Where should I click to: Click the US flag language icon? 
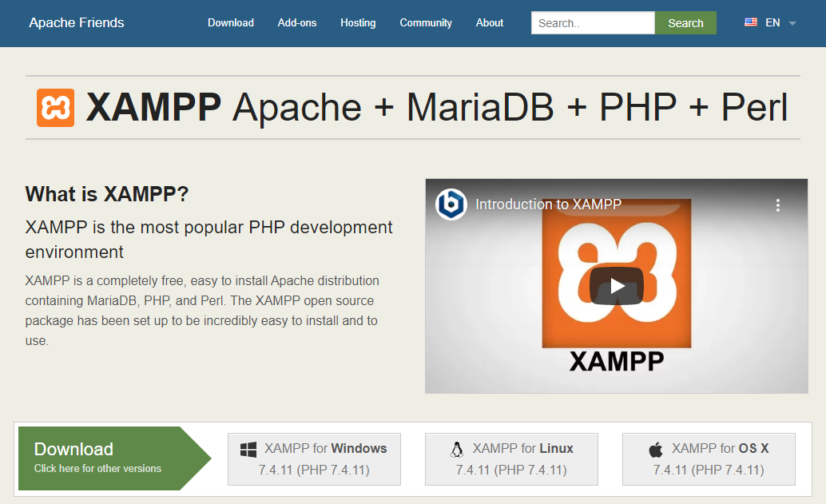point(751,22)
